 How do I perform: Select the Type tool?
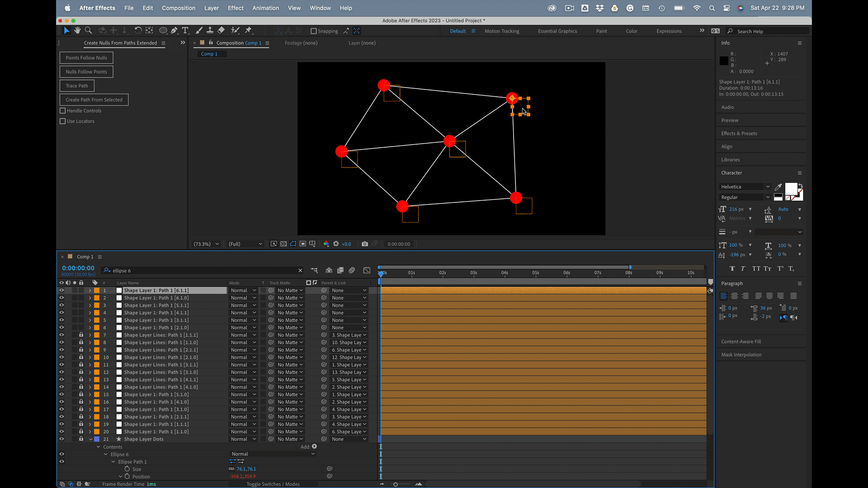click(x=185, y=30)
